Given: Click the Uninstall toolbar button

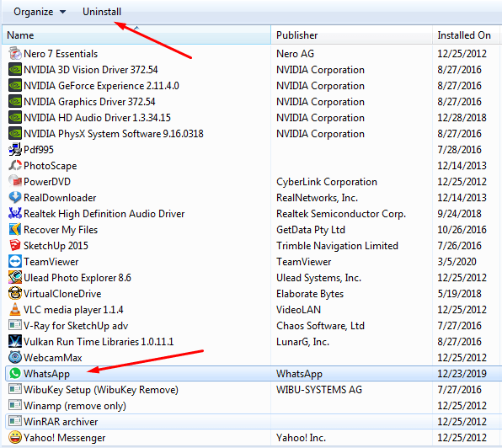Looking at the screenshot, I should [102, 12].
